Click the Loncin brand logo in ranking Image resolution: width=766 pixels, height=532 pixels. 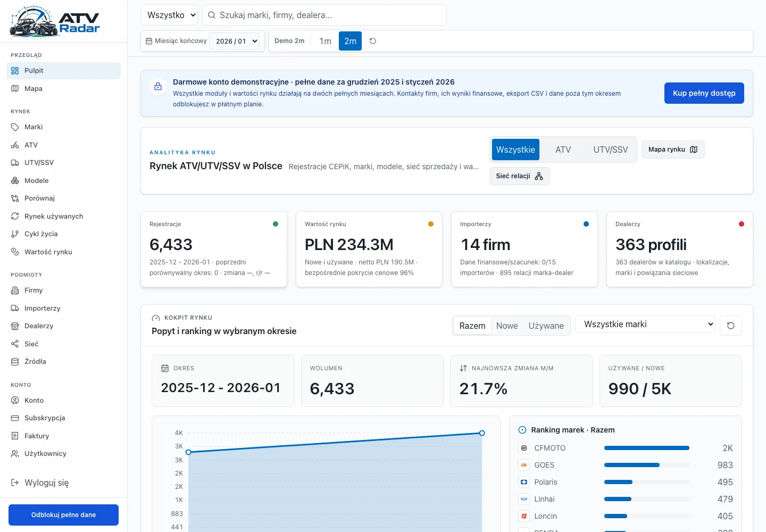coord(524,516)
